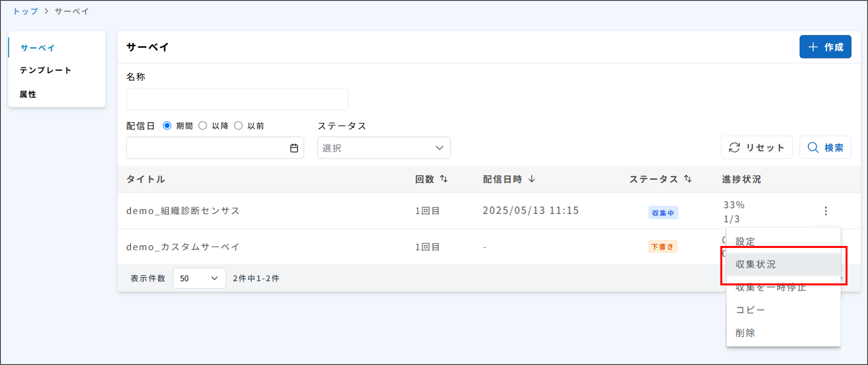Open the calendar icon in 配信日 field
This screenshot has height=365, width=868.
tap(294, 148)
